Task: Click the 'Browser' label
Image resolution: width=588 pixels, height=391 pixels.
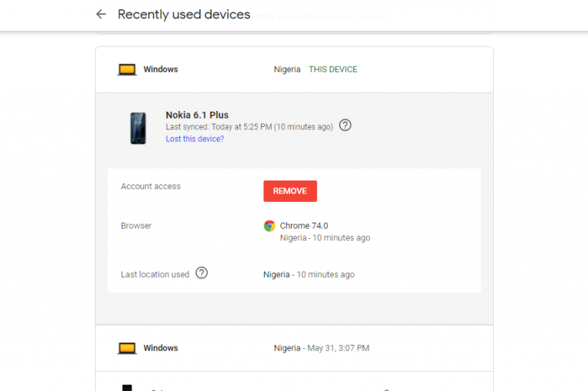Action: coord(136,226)
